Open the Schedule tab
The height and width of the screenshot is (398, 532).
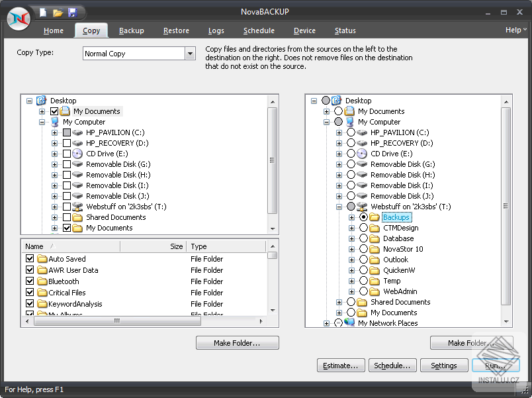click(x=259, y=30)
